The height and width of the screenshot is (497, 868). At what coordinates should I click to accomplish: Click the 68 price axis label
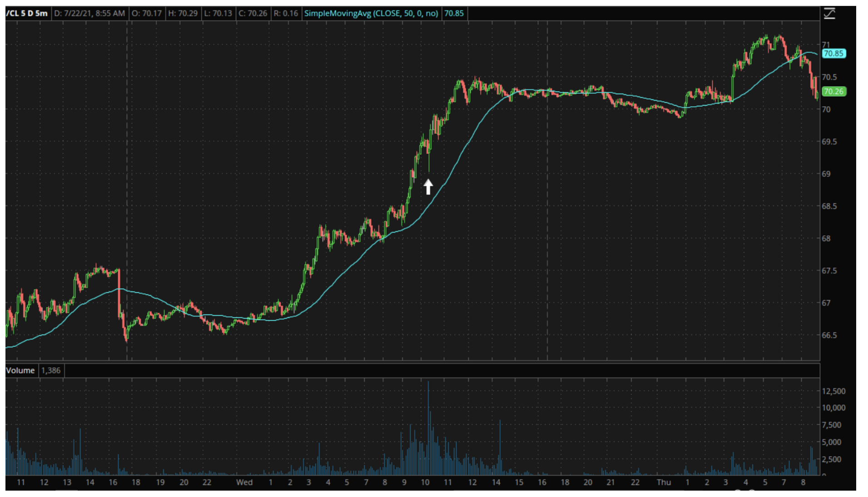point(826,238)
